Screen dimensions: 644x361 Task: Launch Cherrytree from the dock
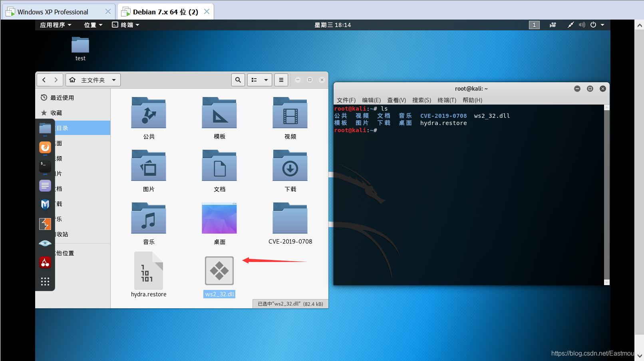(45, 262)
